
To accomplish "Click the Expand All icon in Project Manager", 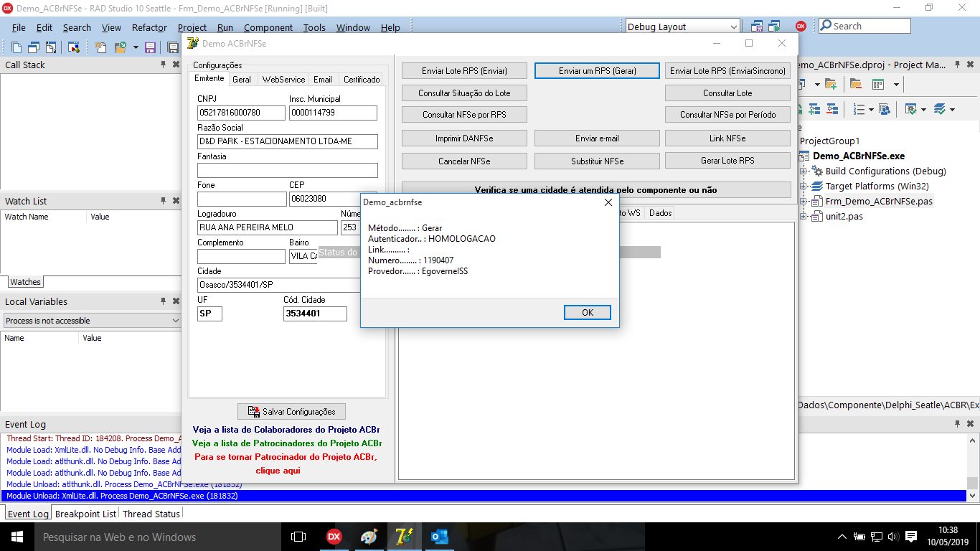I will pos(814,109).
